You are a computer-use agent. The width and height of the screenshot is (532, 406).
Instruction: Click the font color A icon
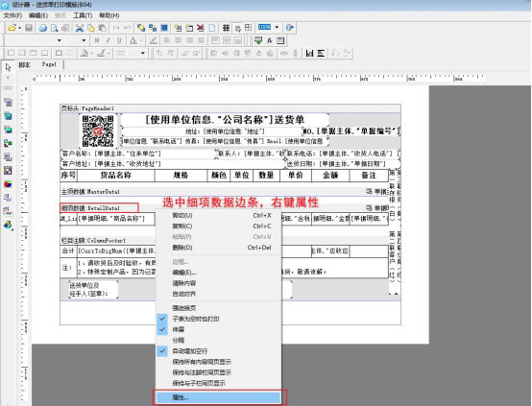pos(133,40)
